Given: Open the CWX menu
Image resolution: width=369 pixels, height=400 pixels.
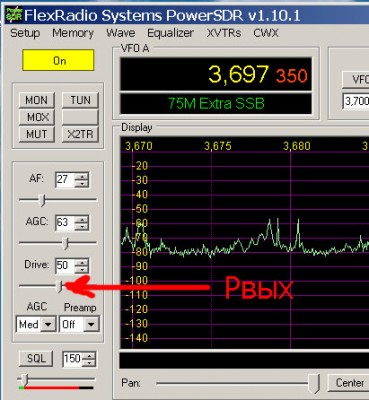Looking at the screenshot, I should pyautogui.click(x=266, y=33).
